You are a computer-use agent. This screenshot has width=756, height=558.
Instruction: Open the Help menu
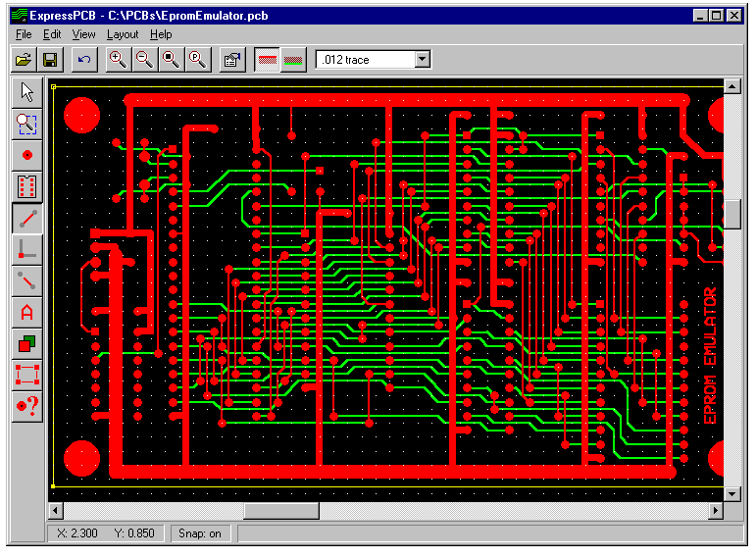pos(161,34)
